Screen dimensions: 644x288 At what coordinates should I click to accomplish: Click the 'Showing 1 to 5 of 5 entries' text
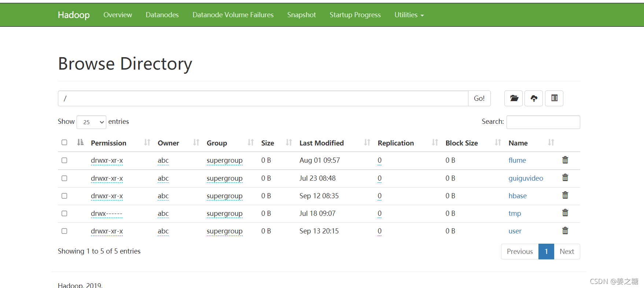tap(99, 251)
